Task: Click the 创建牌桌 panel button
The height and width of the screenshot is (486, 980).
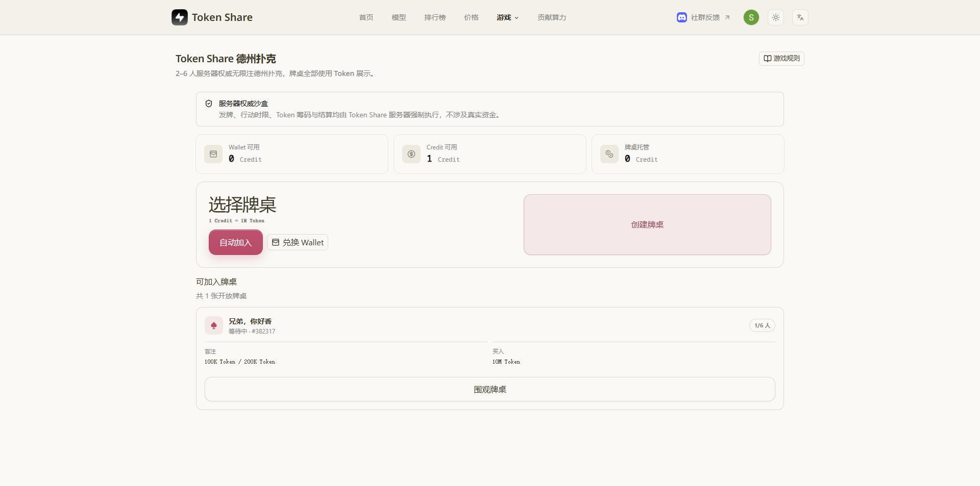Action: pos(647,224)
